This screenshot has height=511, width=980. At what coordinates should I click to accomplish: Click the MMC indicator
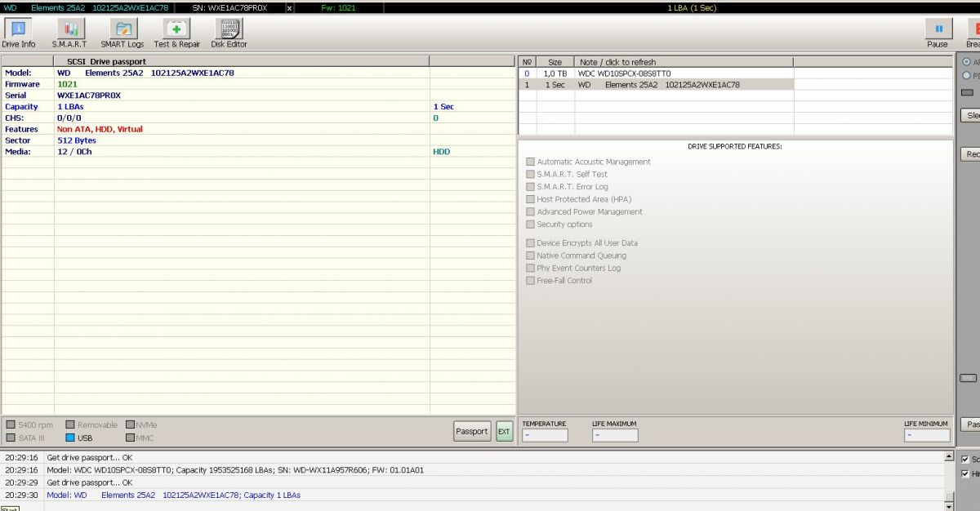(x=131, y=438)
